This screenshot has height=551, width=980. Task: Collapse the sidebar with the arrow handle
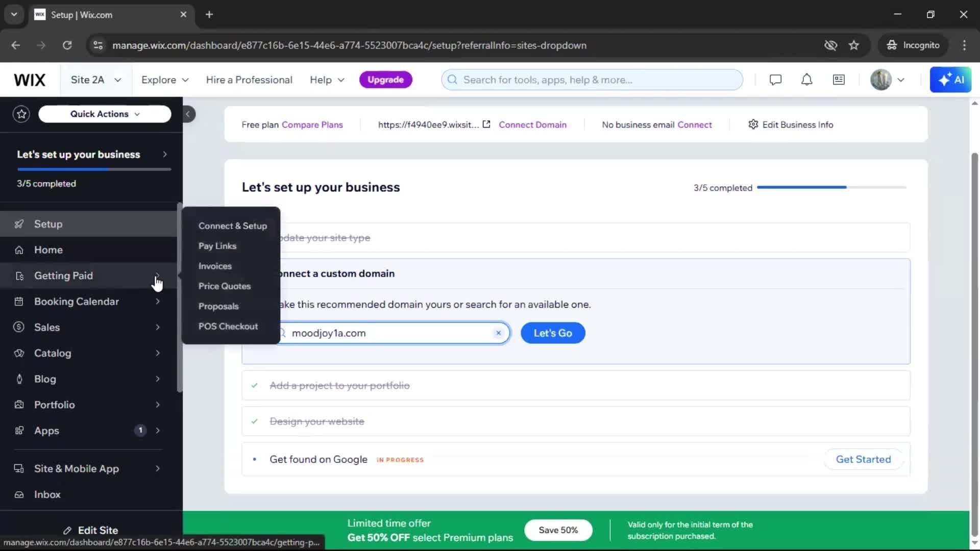[188, 114]
